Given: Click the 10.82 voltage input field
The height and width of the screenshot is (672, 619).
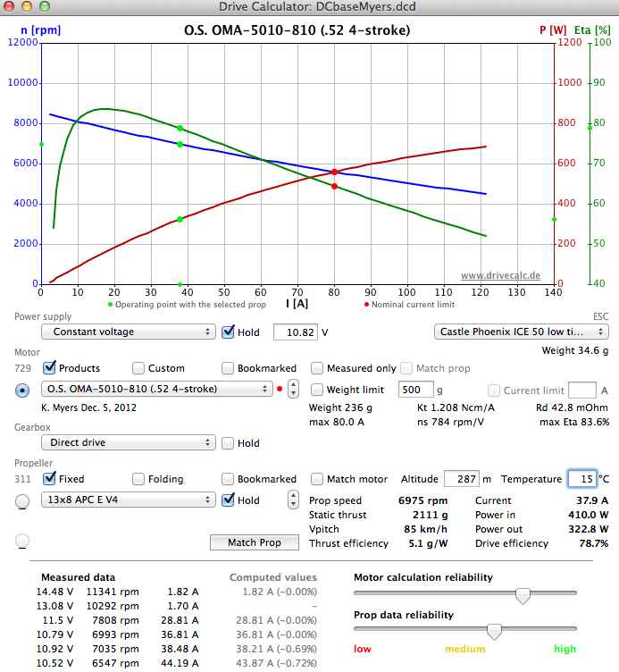Looking at the screenshot, I should pyautogui.click(x=295, y=332).
